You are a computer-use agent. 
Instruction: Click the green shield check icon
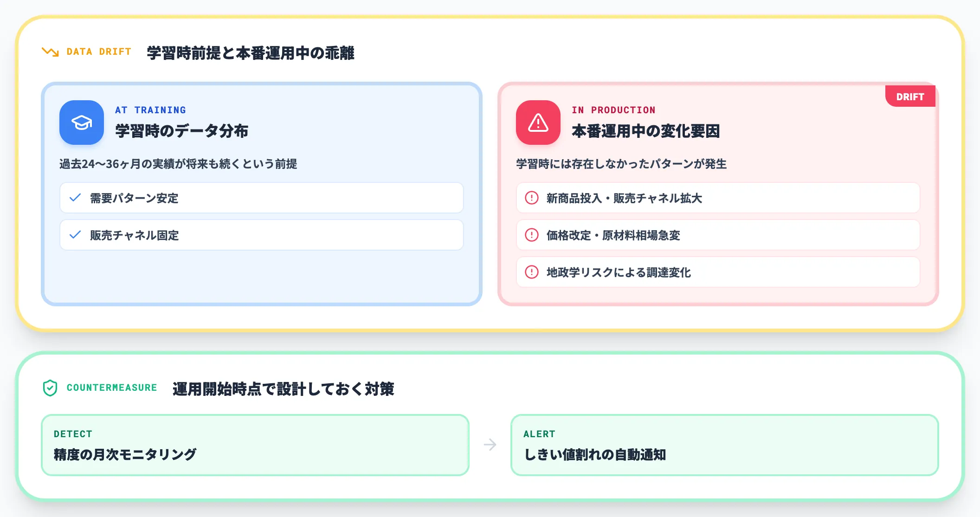coord(50,388)
